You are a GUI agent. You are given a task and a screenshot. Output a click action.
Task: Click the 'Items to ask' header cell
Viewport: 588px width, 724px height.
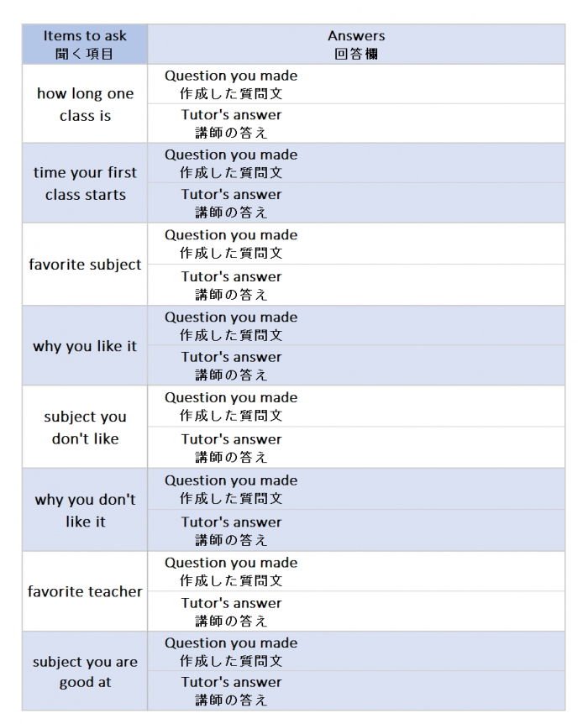85,45
